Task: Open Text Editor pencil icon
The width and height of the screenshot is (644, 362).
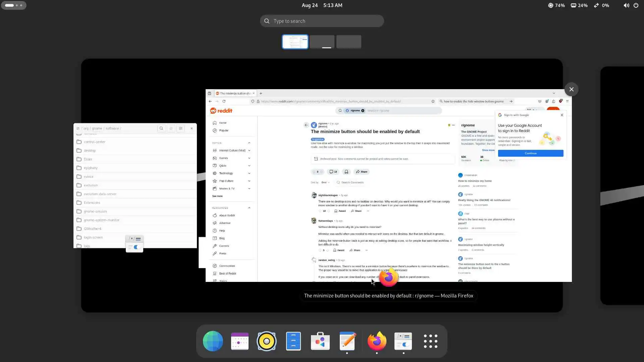Action: (x=347, y=341)
